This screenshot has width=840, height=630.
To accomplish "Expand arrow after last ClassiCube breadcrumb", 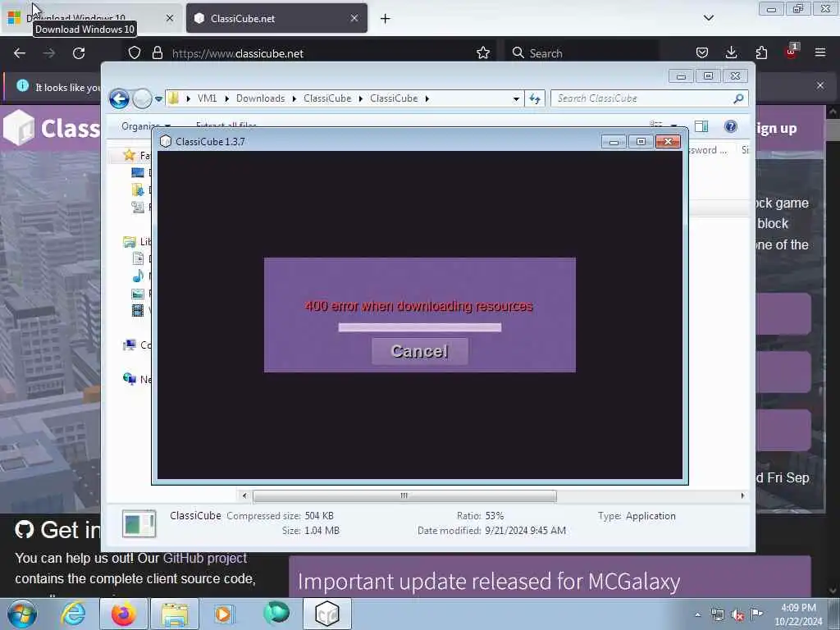I will (x=427, y=98).
